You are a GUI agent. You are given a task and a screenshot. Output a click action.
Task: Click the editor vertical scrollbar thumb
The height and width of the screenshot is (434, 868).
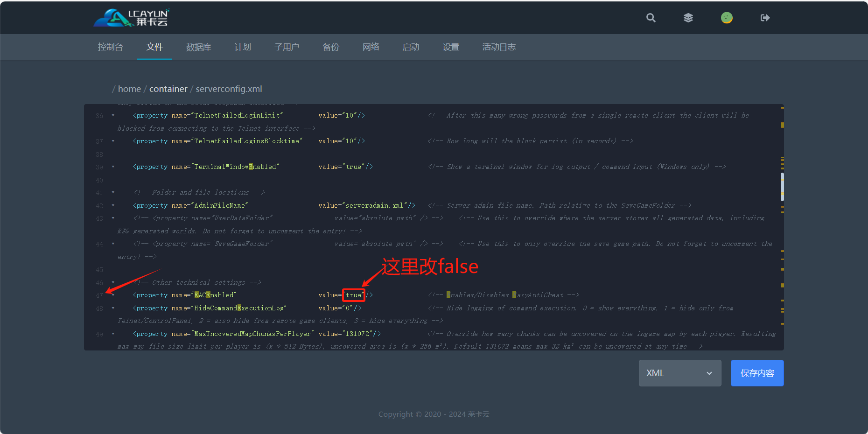[x=782, y=187]
